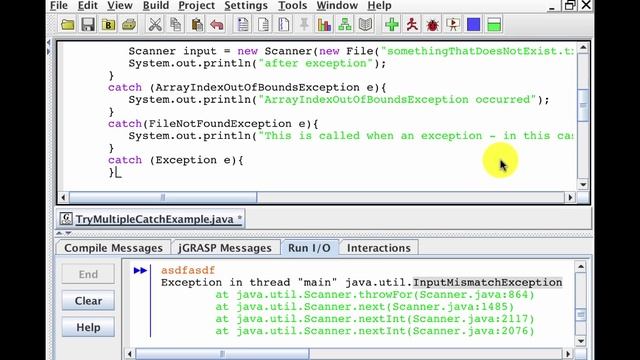
Task: Click Run I/O horizontal scrollbar left arrow
Action: click(x=130, y=353)
